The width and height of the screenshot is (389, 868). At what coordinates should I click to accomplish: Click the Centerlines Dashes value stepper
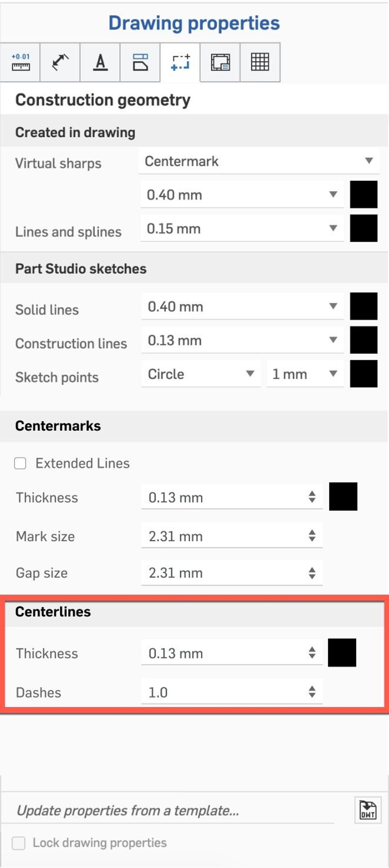click(312, 692)
